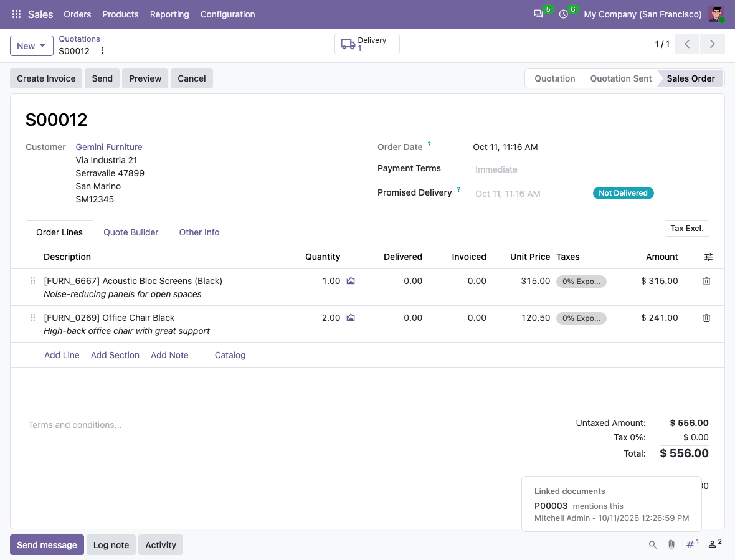Open the conversations messages icon
735x560 pixels.
539,14
